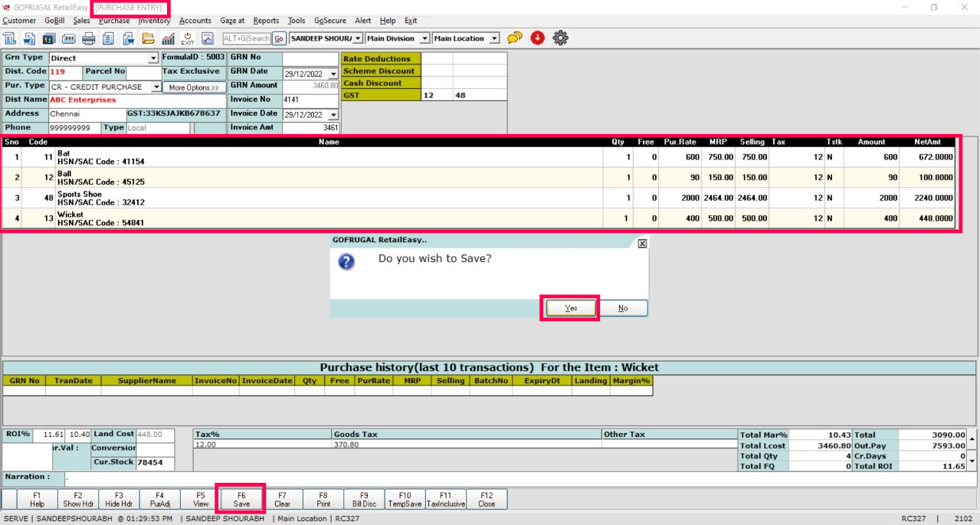Open the GoBill menu

point(54,21)
